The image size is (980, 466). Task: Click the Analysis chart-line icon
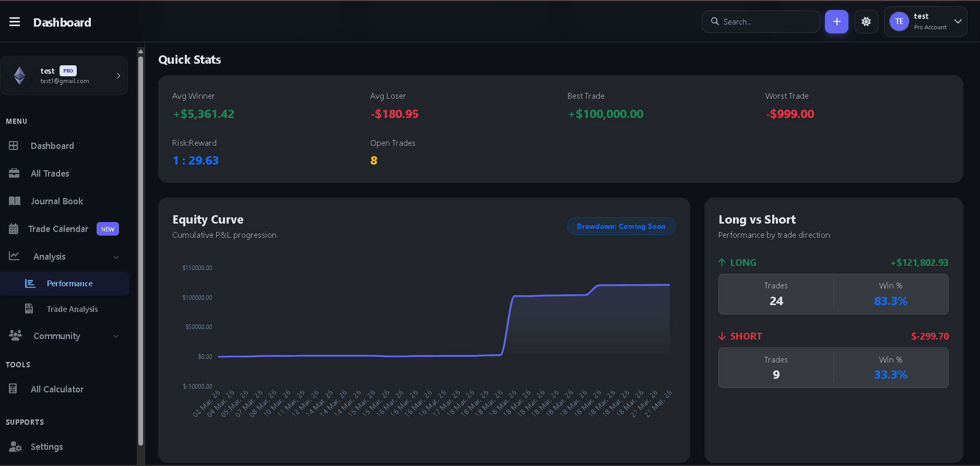(14, 256)
